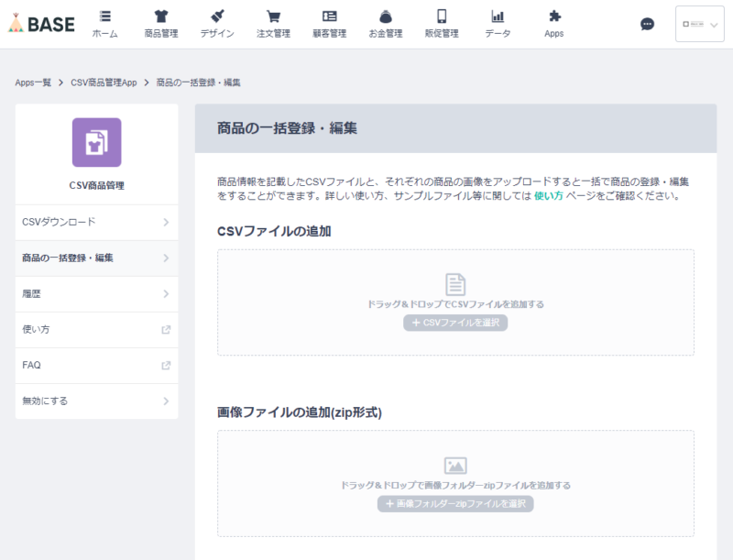Viewport: 733px width, 560px height.
Task: Click the CSVファイルの追加 heading
Action: tap(274, 231)
